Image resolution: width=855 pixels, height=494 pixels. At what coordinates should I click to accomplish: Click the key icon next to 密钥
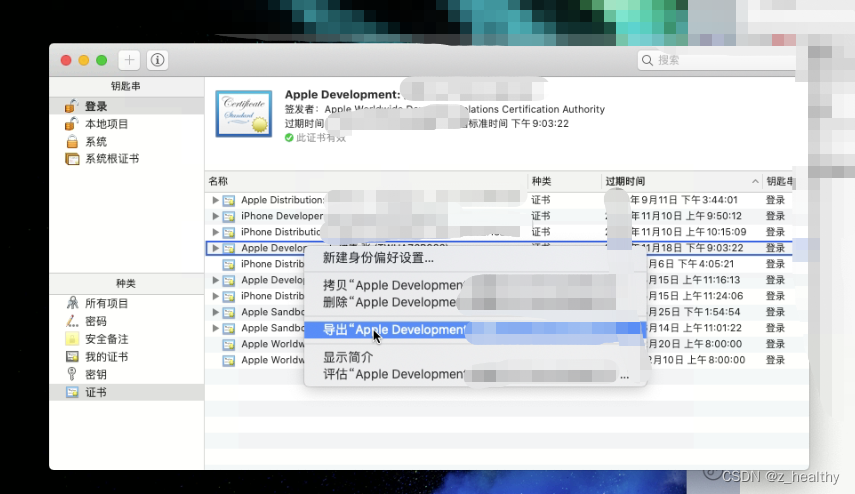tap(71, 374)
